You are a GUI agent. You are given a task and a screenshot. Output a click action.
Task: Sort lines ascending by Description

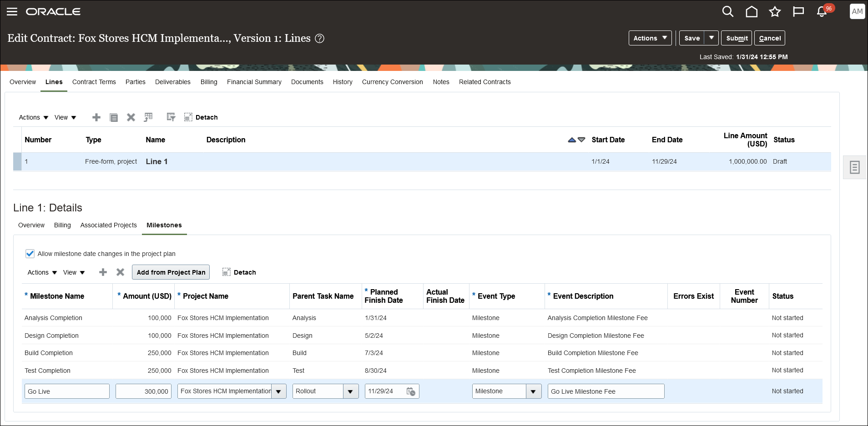pos(572,140)
